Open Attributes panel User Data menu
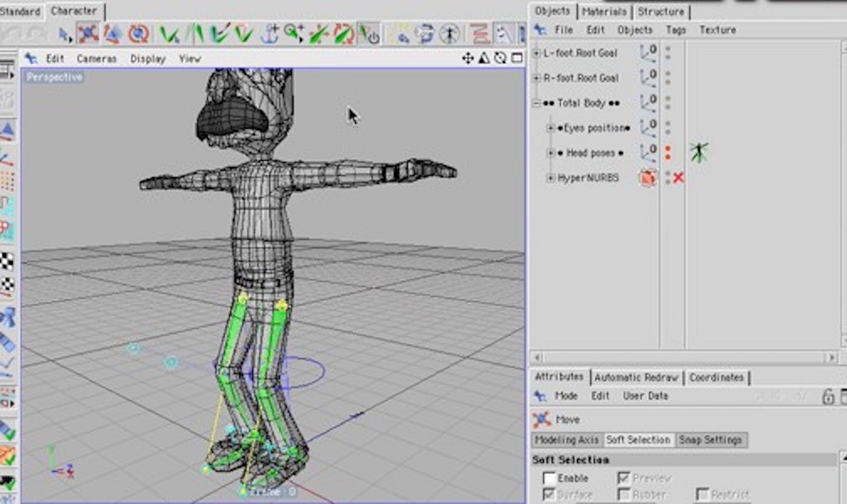 pyautogui.click(x=645, y=396)
